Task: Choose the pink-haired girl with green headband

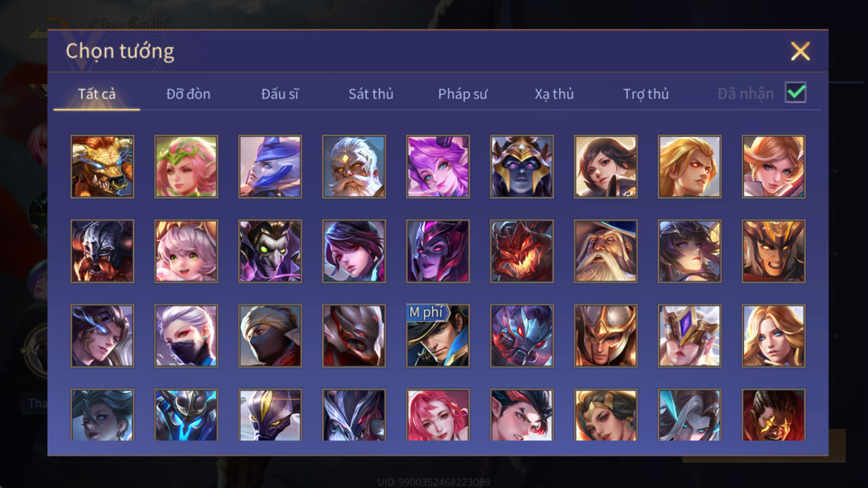Action: pyautogui.click(x=186, y=166)
